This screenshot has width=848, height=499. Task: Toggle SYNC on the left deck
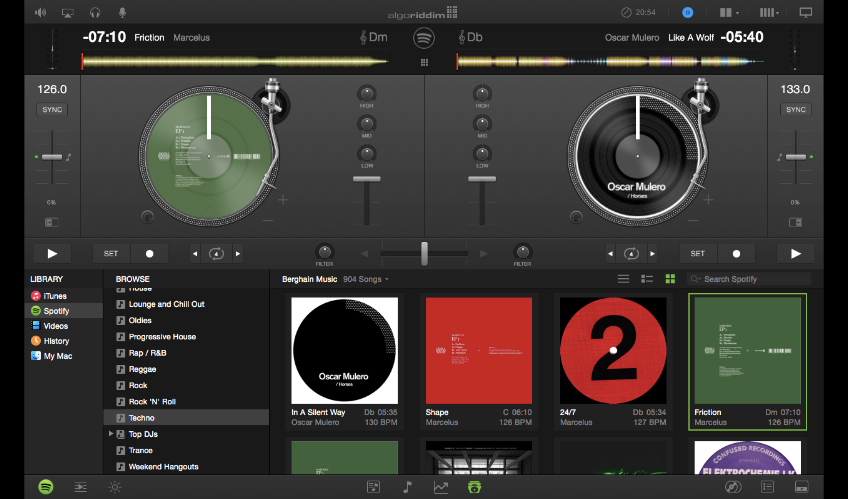(52, 109)
